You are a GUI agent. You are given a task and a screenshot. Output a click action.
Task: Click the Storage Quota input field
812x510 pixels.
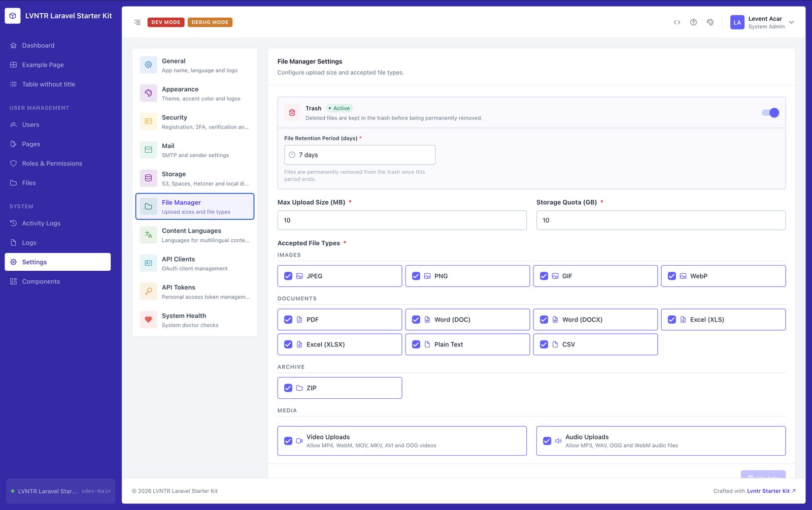point(661,220)
